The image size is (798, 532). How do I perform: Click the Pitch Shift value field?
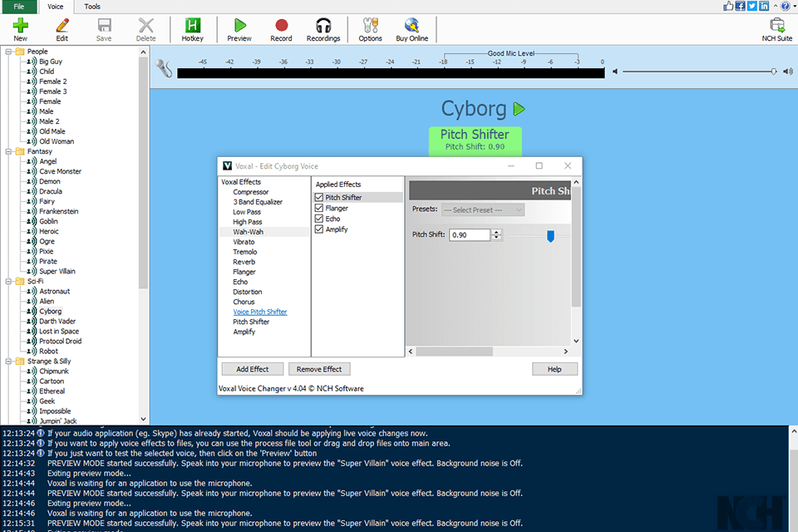(x=470, y=235)
